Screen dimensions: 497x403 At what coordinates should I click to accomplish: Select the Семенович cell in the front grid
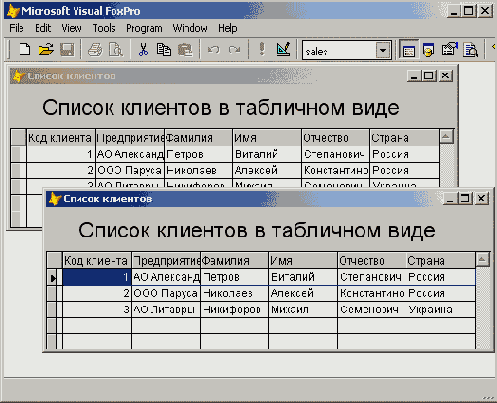372,310
